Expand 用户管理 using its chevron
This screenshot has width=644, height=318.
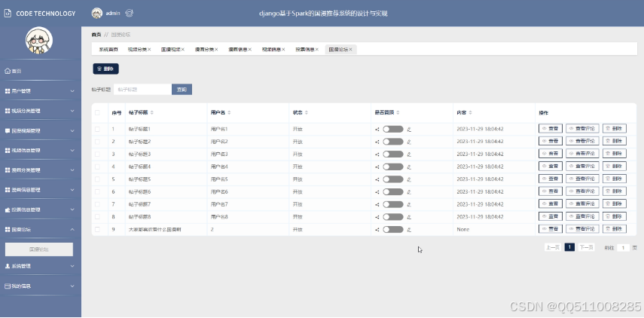tap(72, 90)
